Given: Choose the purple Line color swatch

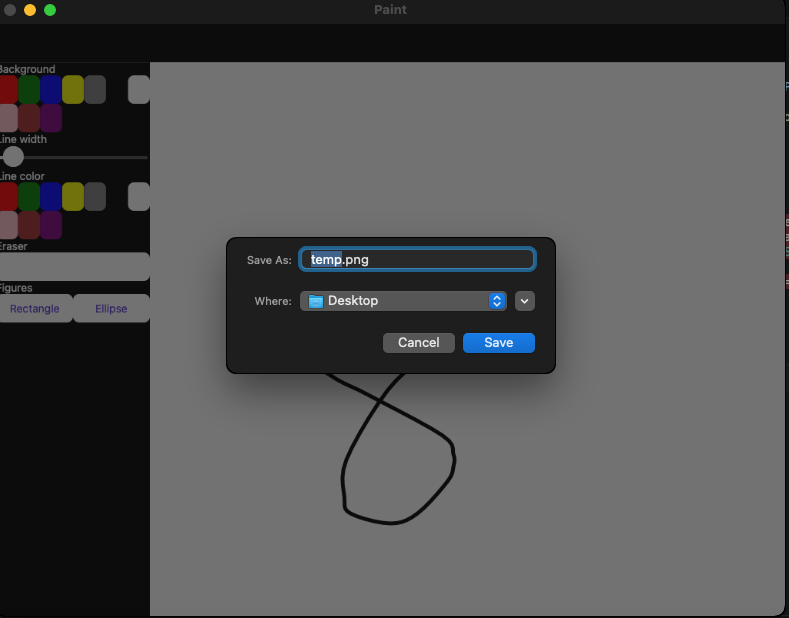Looking at the screenshot, I should 51,225.
